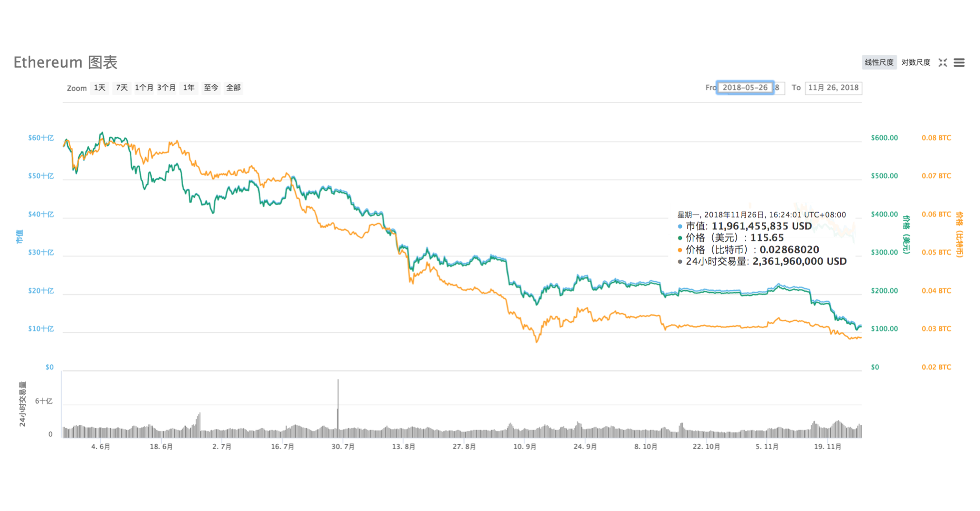Click the exit fullscreen chart icon

coord(943,62)
